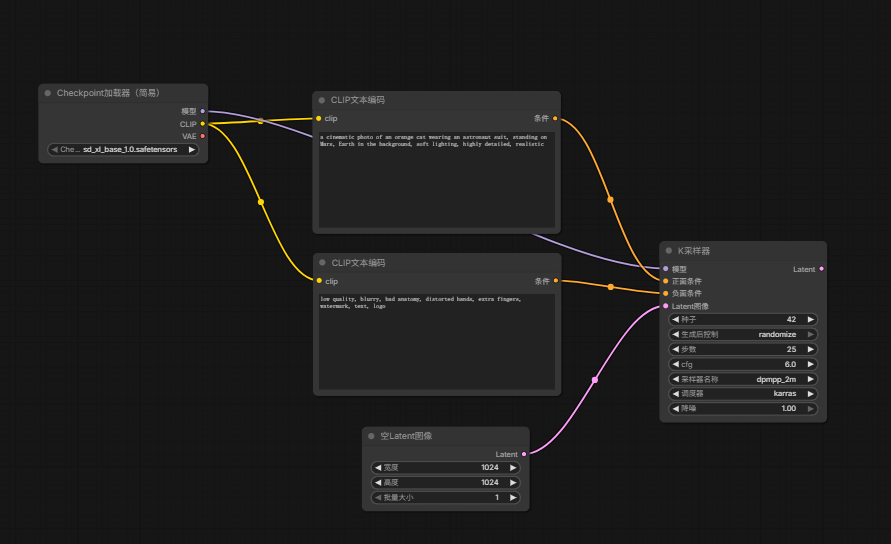Click the 条件 output port of the cinematic prompt node
This screenshot has width=891, height=544.
[x=555, y=118]
